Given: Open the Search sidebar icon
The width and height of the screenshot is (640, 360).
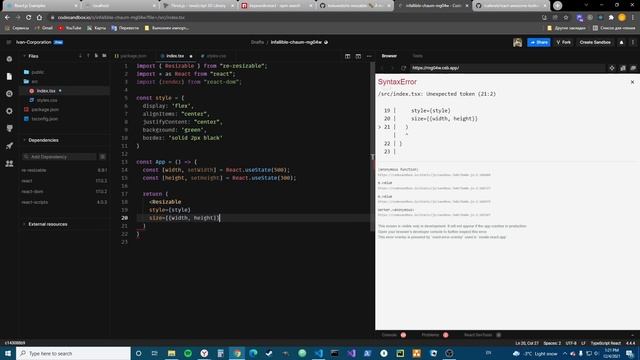Looking at the screenshot, I should pyautogui.click(x=9, y=94).
